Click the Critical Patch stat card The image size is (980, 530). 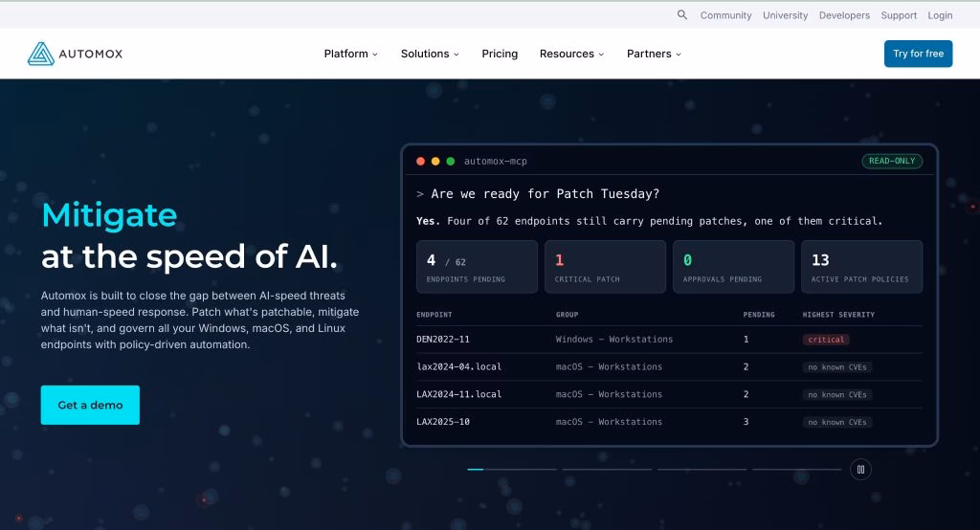coord(605,267)
